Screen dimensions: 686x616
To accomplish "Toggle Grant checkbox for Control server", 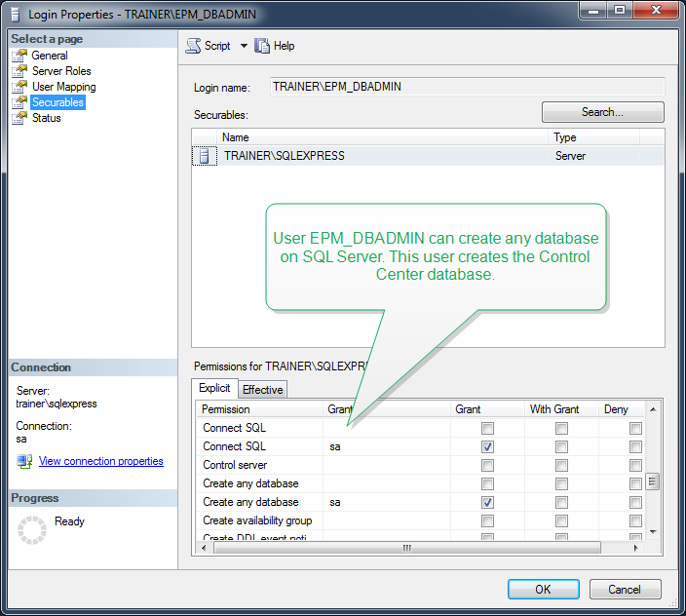I will coord(487,465).
